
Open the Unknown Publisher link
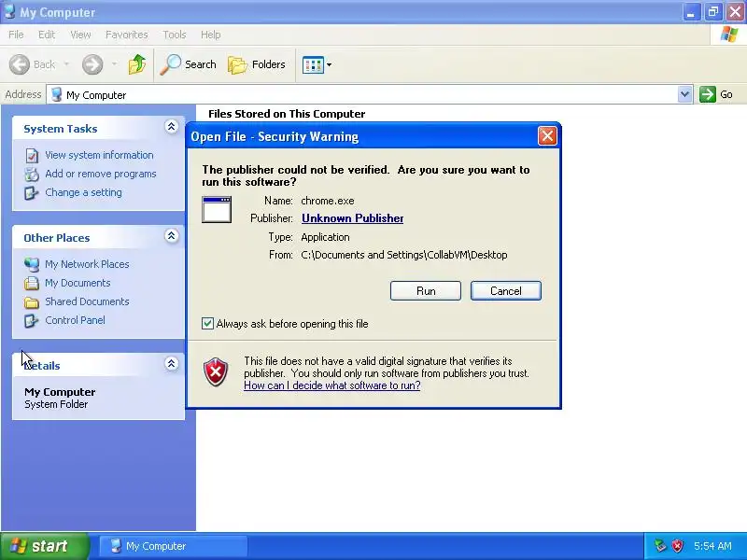[353, 218]
